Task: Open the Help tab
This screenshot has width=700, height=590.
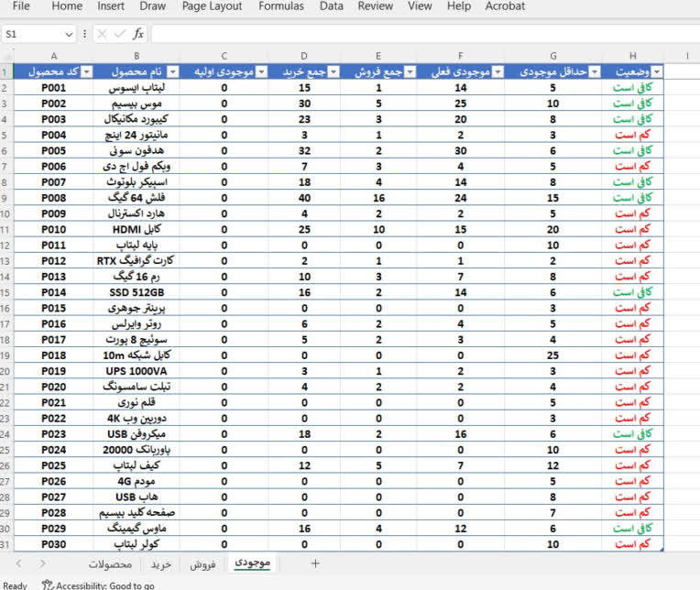Action: [x=459, y=6]
